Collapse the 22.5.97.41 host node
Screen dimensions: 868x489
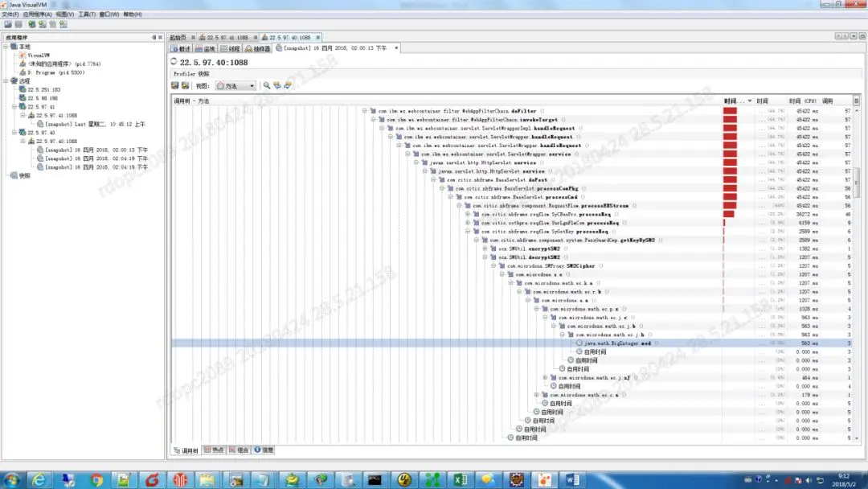14,107
